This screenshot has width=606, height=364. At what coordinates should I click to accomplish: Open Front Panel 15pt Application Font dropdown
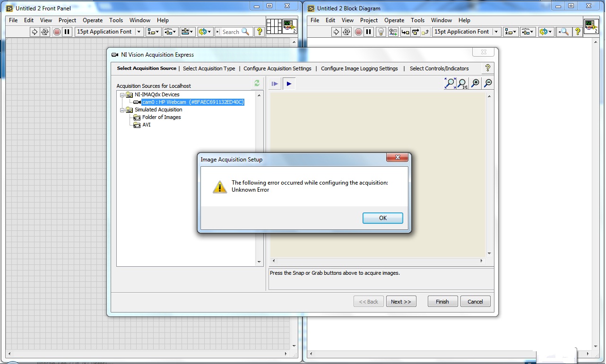coord(109,32)
